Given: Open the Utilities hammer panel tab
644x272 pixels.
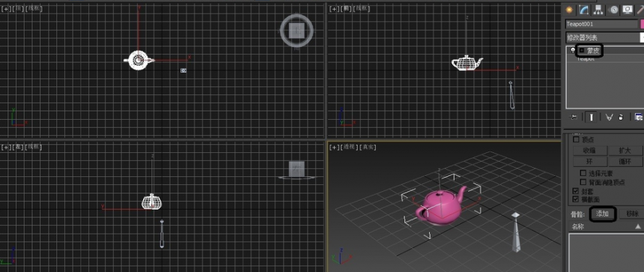Looking at the screenshot, I should (640, 10).
